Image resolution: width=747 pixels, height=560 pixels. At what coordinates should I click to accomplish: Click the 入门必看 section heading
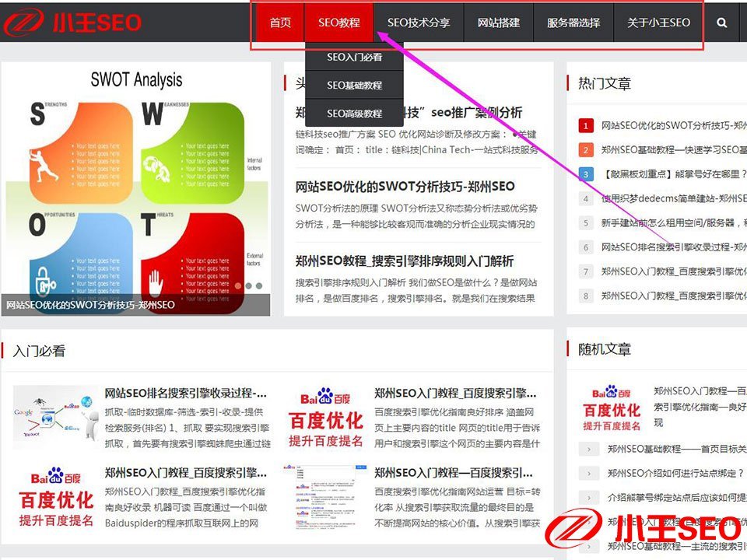click(39, 351)
